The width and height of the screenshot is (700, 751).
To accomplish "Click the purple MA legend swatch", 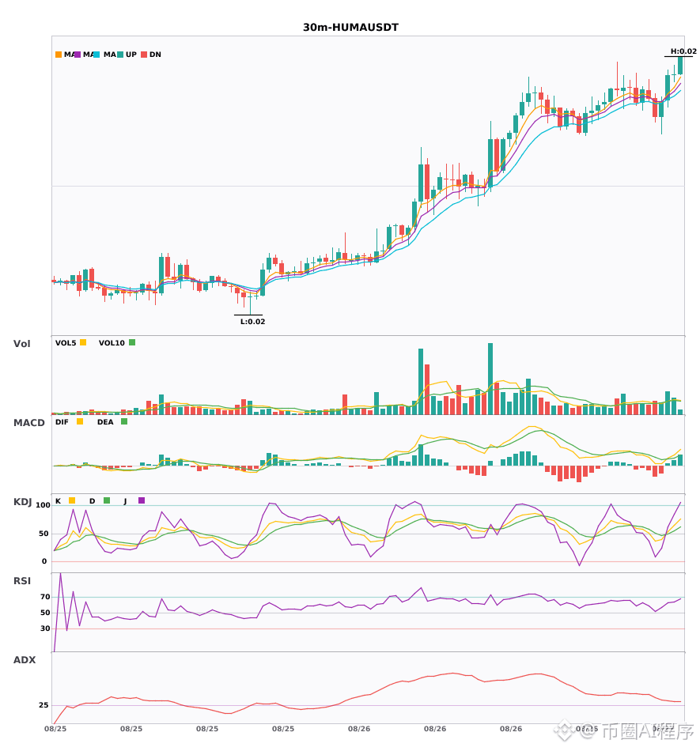I will (78, 55).
